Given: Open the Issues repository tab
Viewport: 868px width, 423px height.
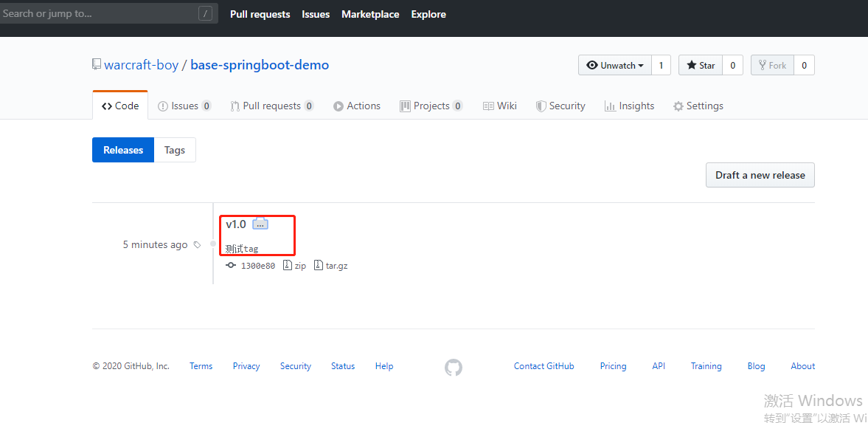Looking at the screenshot, I should 184,106.
